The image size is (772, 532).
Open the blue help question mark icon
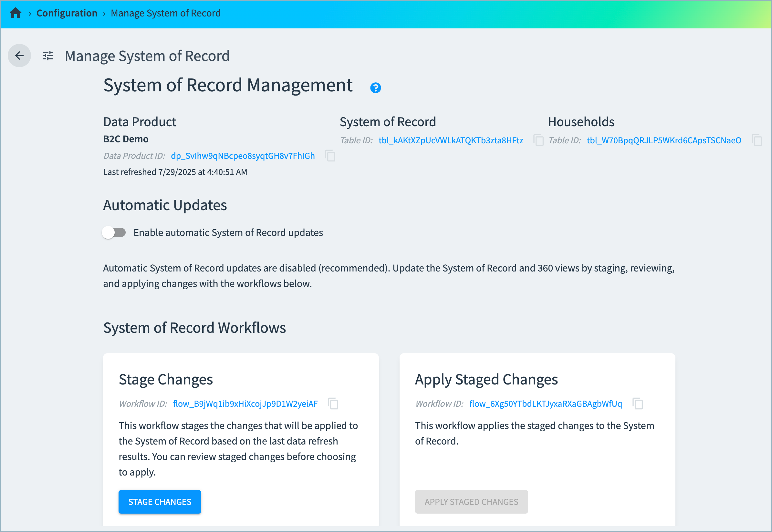click(375, 88)
